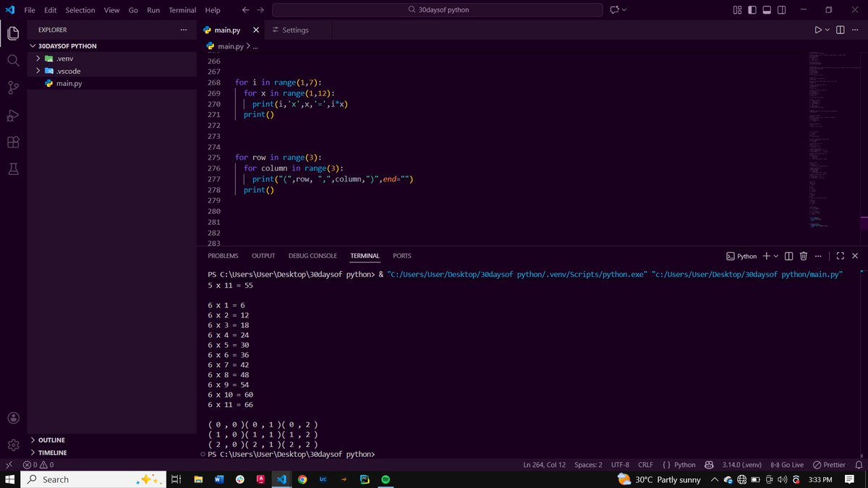Image resolution: width=868 pixels, height=488 pixels.
Task: Split the editor to the right
Action: [840, 30]
